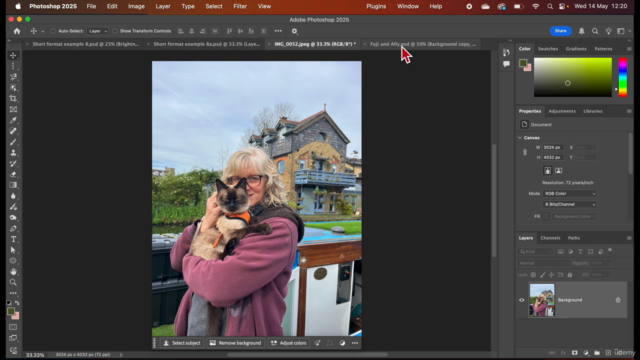Select the Clone Stamp tool
Image resolution: width=640 pixels, height=360 pixels.
[x=13, y=153]
